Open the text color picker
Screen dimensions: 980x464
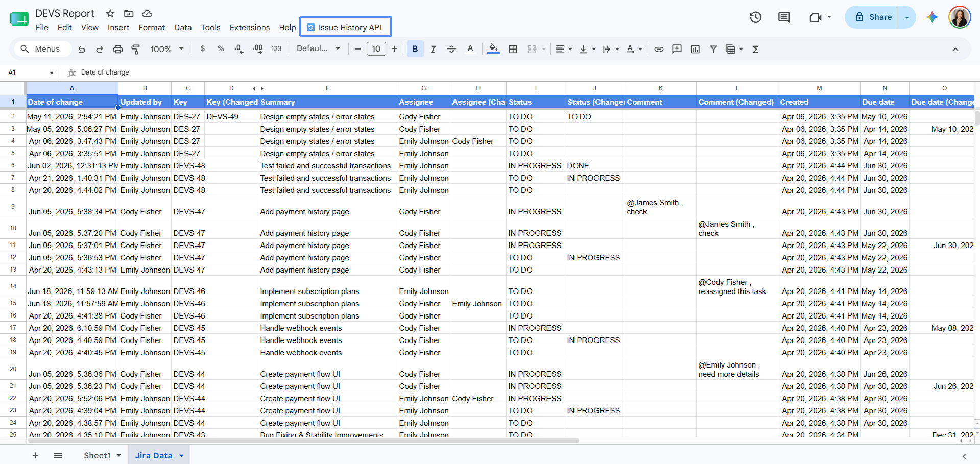click(470, 49)
